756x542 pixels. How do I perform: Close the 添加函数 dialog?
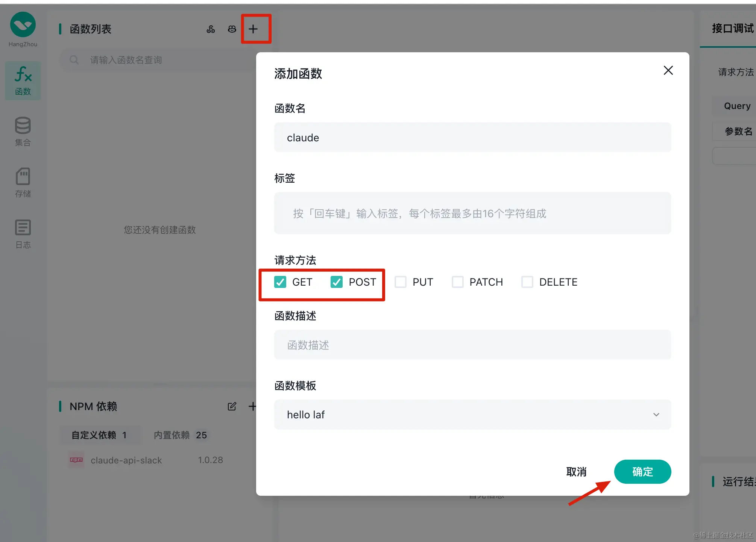[x=668, y=70]
